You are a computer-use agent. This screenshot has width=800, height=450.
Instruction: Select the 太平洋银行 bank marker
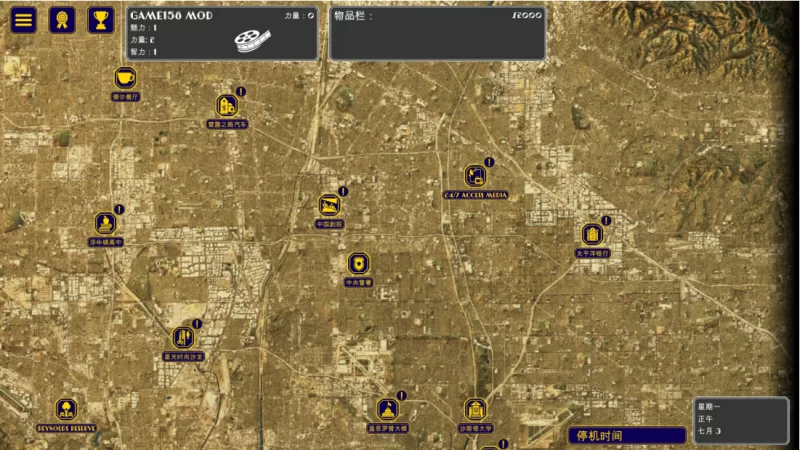pyautogui.click(x=592, y=234)
